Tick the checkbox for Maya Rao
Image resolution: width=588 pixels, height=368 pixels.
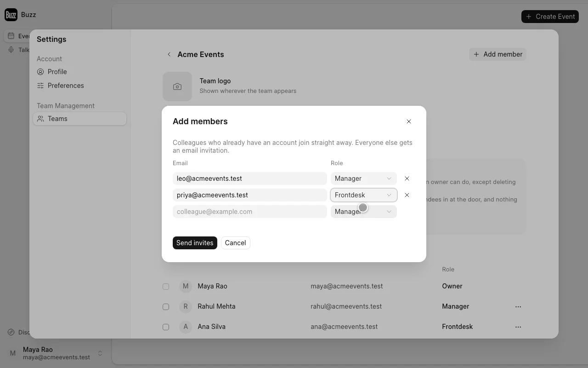[x=166, y=286]
